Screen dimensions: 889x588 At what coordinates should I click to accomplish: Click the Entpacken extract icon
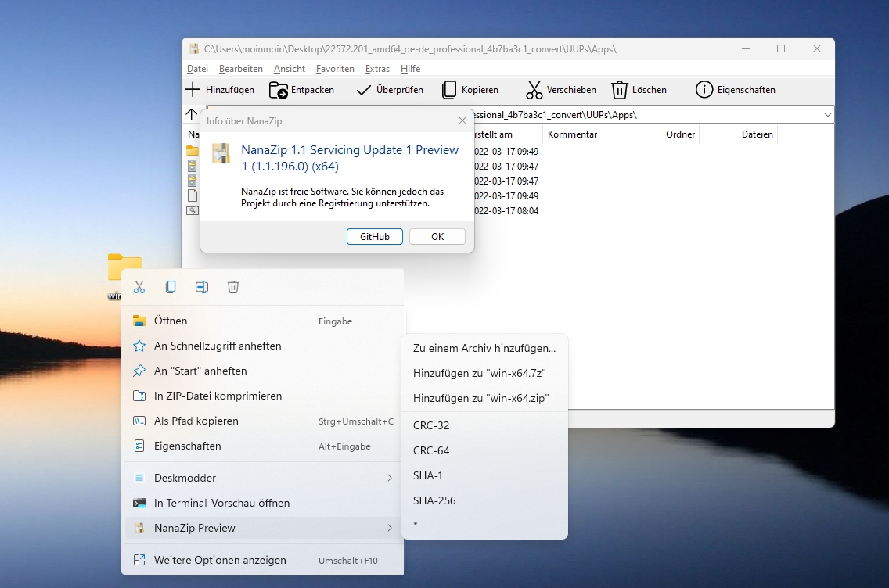pyautogui.click(x=279, y=89)
